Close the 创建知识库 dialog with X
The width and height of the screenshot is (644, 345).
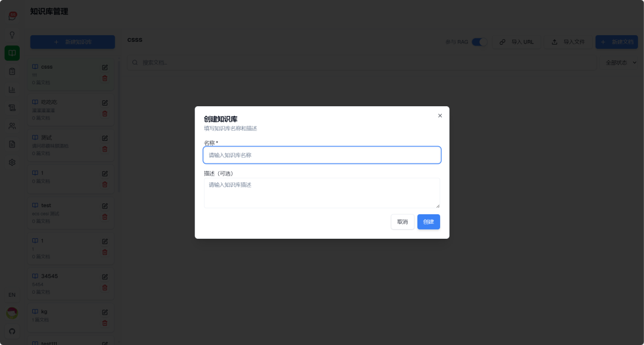click(440, 116)
